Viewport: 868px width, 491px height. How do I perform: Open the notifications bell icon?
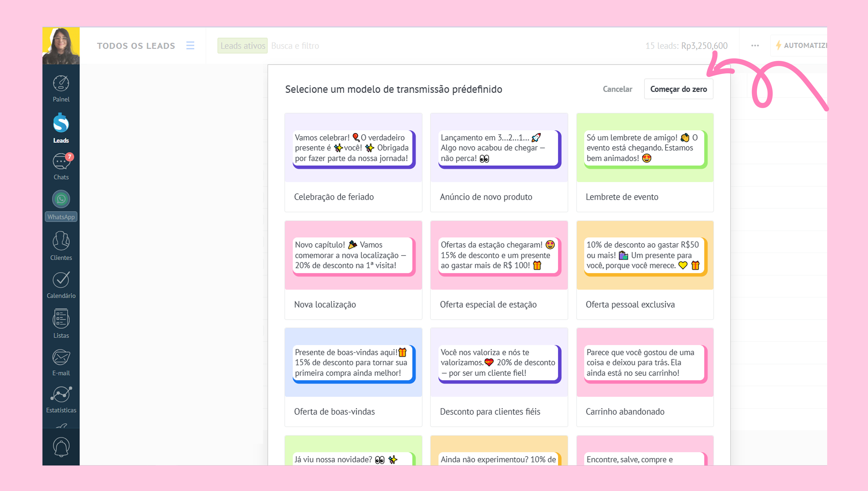click(61, 447)
